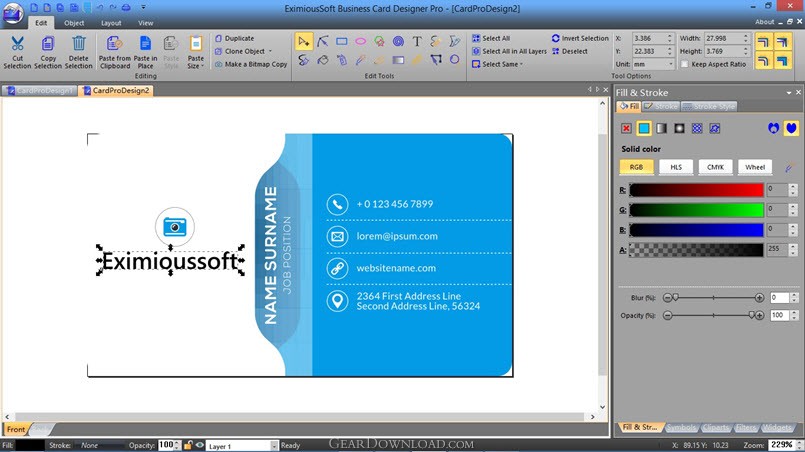The image size is (805, 452).
Task: Expand Clone Object dropdown arrow
Action: click(271, 51)
